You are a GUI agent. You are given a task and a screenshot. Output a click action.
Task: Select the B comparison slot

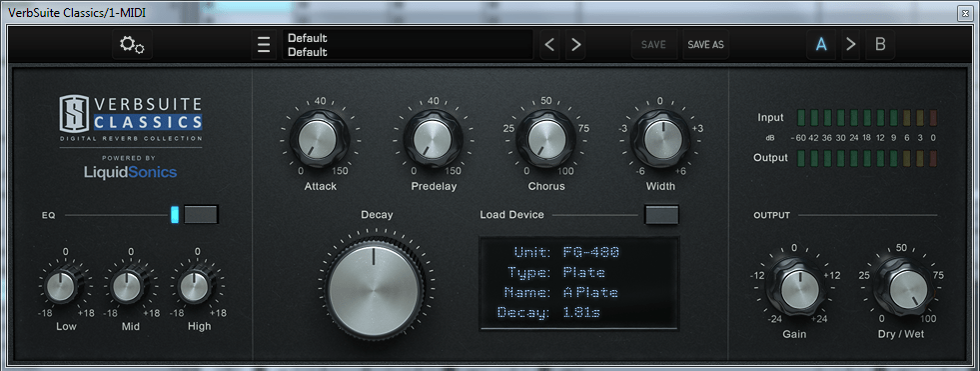[x=880, y=44]
